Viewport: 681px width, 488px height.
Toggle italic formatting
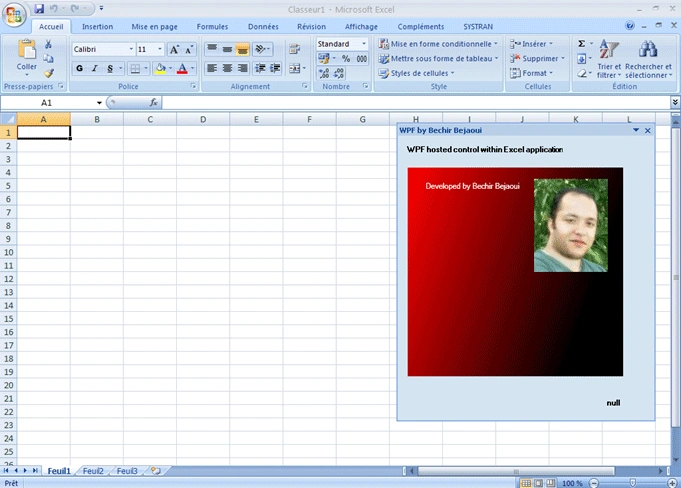click(x=95, y=68)
